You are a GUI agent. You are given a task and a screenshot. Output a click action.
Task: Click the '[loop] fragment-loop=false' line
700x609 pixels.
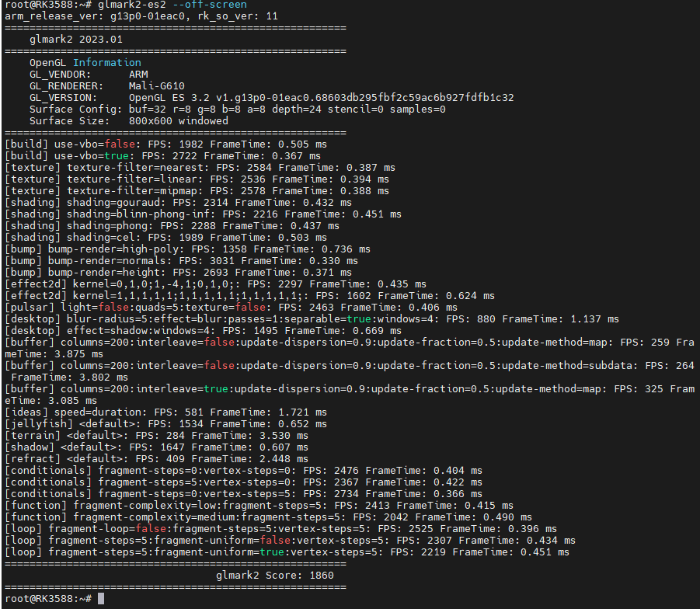[x=281, y=528]
